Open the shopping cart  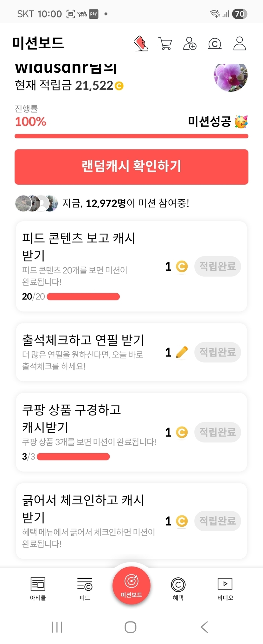165,43
